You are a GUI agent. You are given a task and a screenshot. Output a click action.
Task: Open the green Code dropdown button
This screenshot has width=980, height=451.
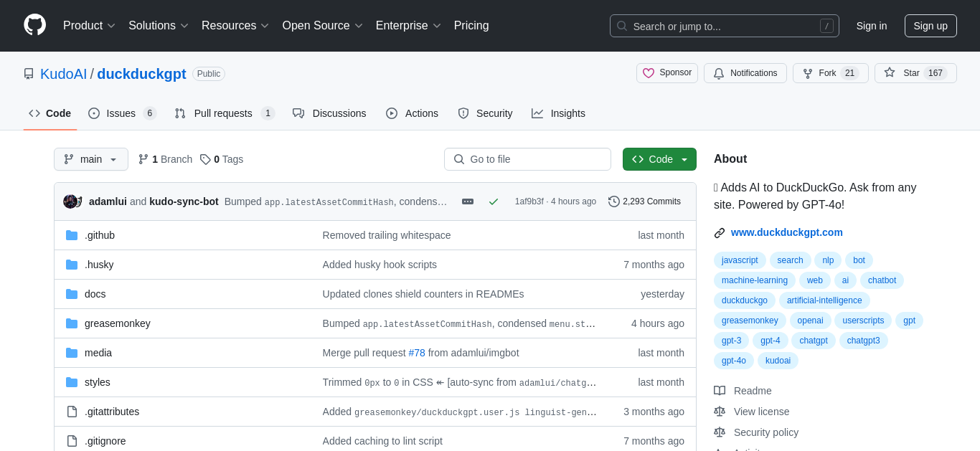point(659,159)
